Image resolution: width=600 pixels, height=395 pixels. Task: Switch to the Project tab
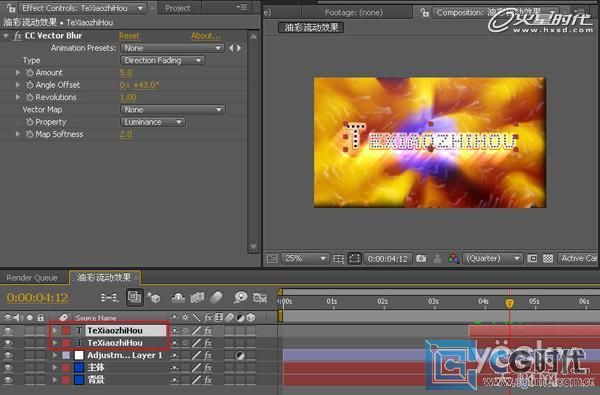178,8
